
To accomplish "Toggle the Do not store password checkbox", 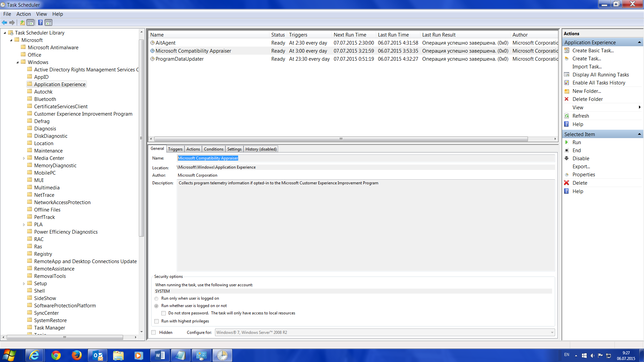I will pyautogui.click(x=164, y=313).
